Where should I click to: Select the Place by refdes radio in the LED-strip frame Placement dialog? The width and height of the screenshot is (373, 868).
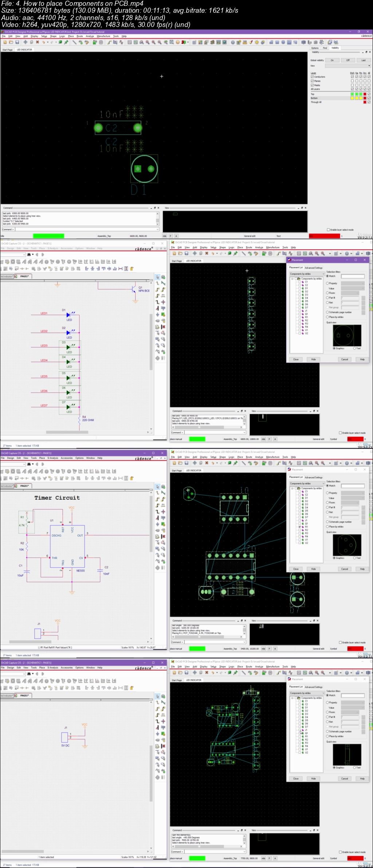(327, 317)
